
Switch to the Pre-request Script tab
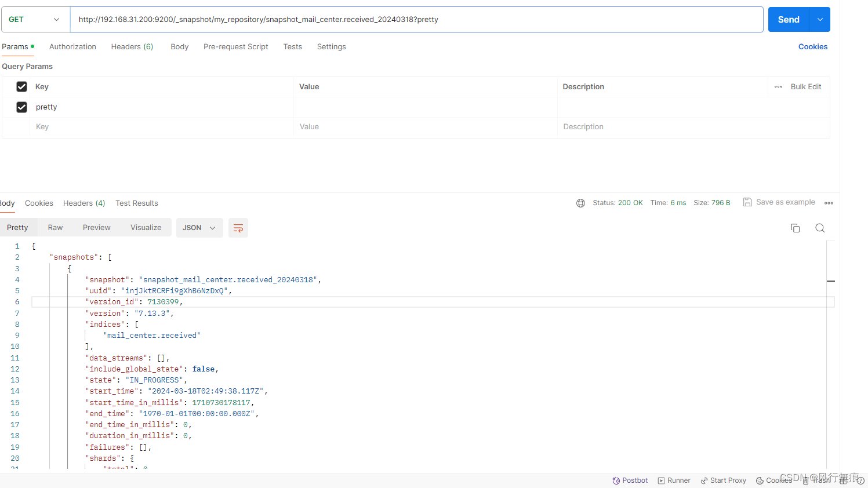236,46
